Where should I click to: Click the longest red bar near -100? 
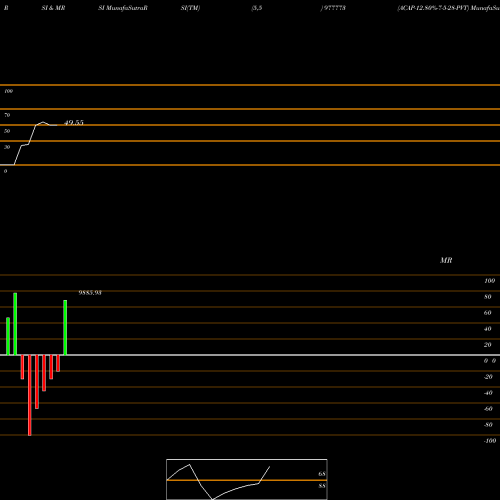coord(30,395)
